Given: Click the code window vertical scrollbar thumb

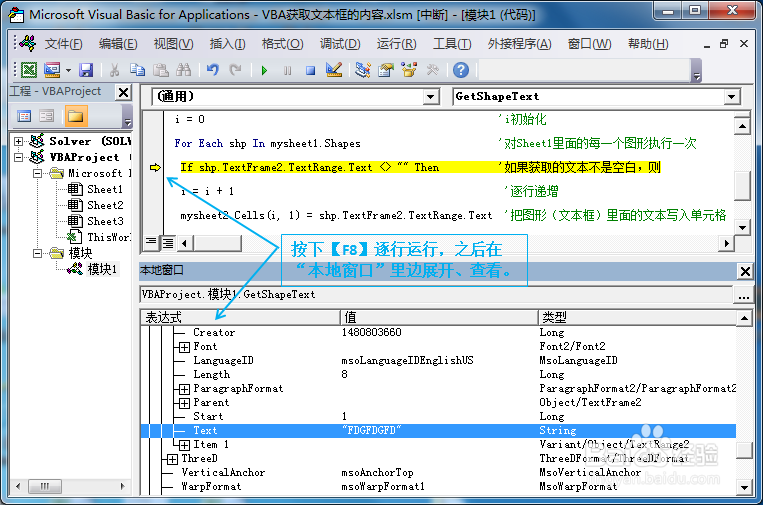Looking at the screenshot, I should (742, 185).
